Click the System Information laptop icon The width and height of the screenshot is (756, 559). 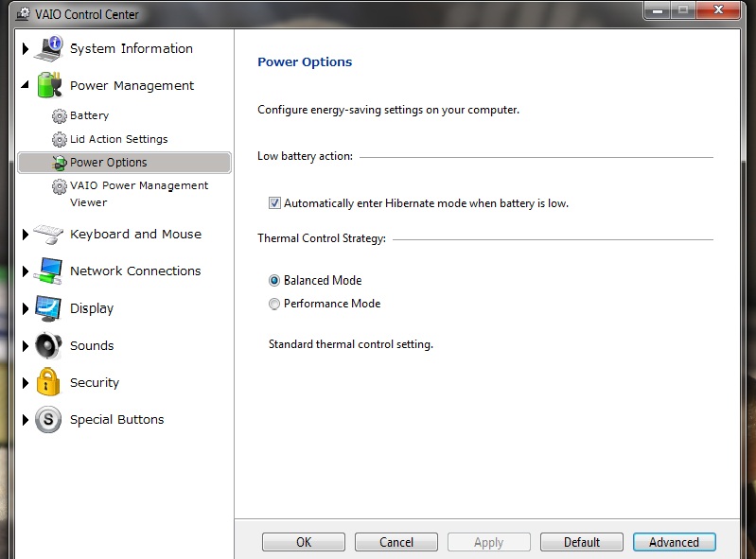click(x=48, y=48)
